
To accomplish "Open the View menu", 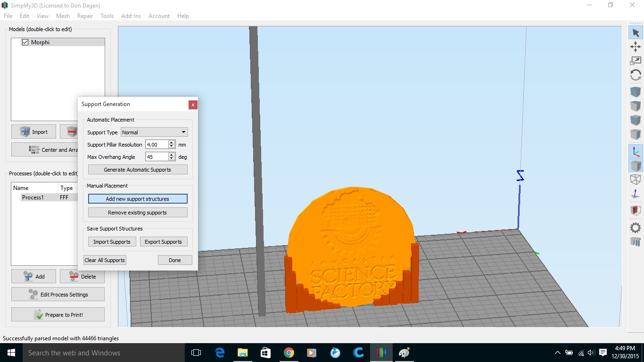I will coord(42,16).
